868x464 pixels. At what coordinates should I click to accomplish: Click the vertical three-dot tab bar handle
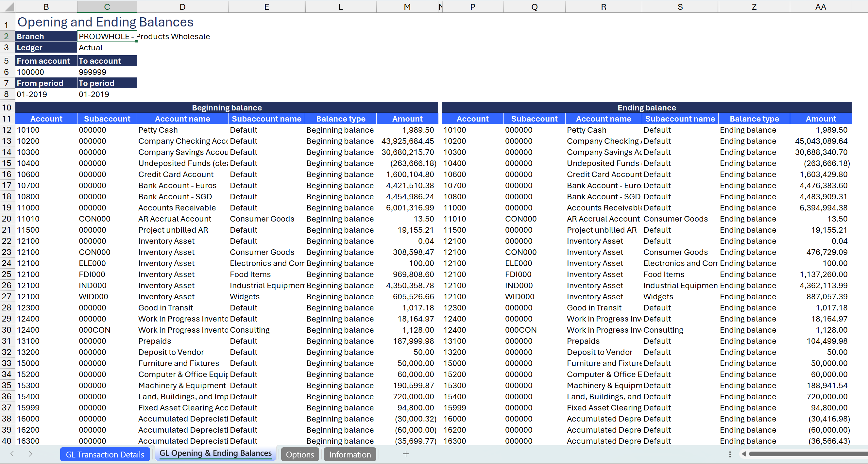coord(730,454)
